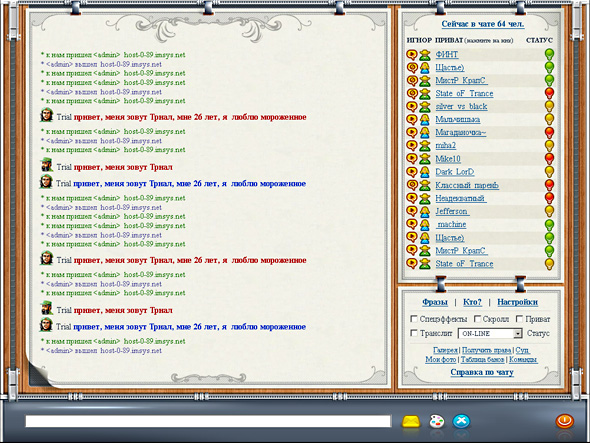This screenshot has width=590, height=443.
Task: Click the orange power logout button
Action: pyautogui.click(x=564, y=421)
